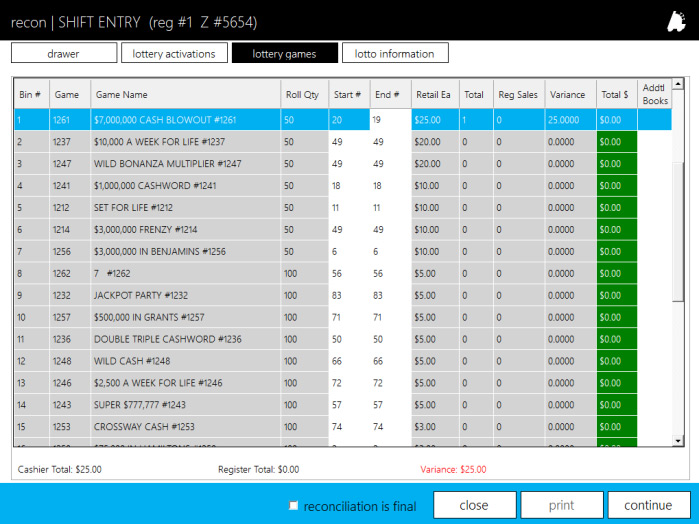
Task: Edit End # field for DOUBLE TRIPLE CASHWORD
Action: tap(390, 339)
